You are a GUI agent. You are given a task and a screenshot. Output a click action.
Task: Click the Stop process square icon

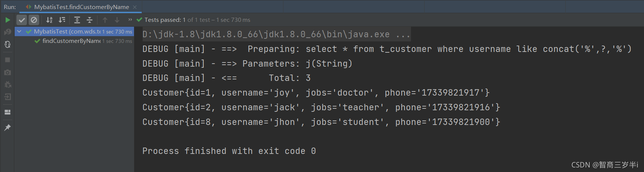pyautogui.click(x=8, y=60)
